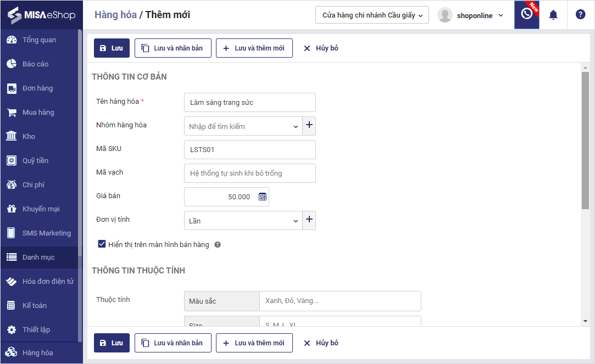Add new unit with plus icon beside Lần

click(x=309, y=220)
